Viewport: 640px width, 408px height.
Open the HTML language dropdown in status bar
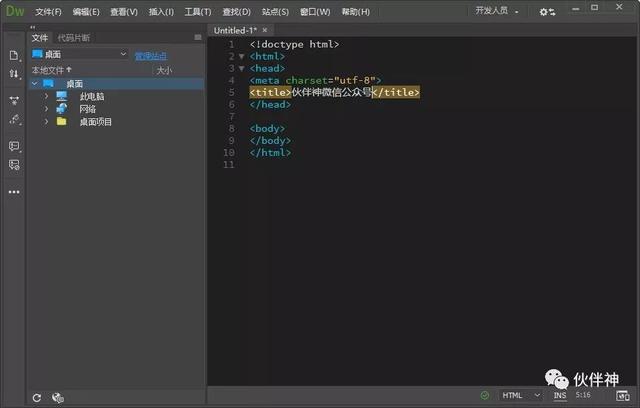pos(521,396)
